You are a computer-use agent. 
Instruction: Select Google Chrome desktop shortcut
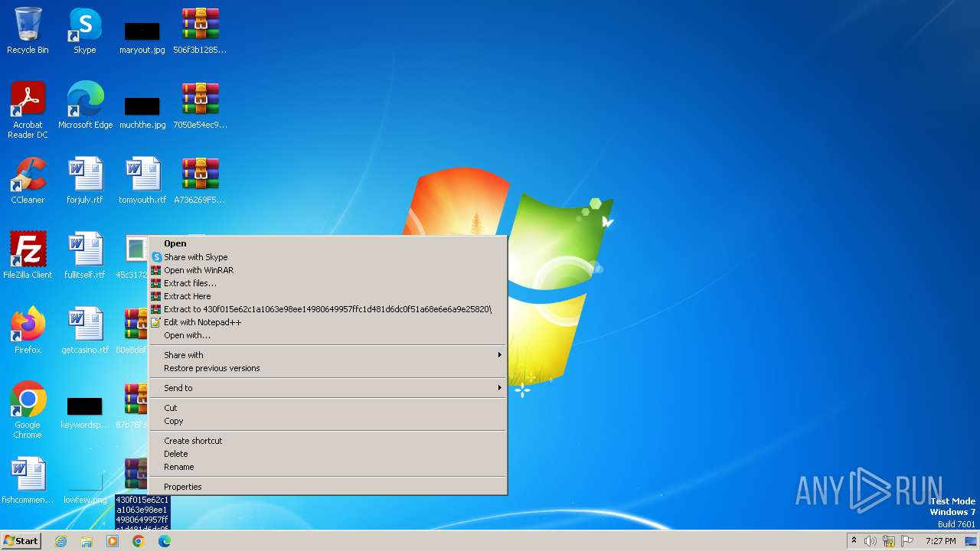tap(28, 410)
